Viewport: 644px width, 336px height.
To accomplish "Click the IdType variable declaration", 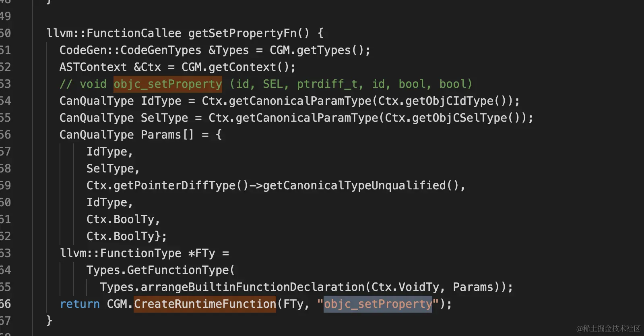I will (x=161, y=101).
